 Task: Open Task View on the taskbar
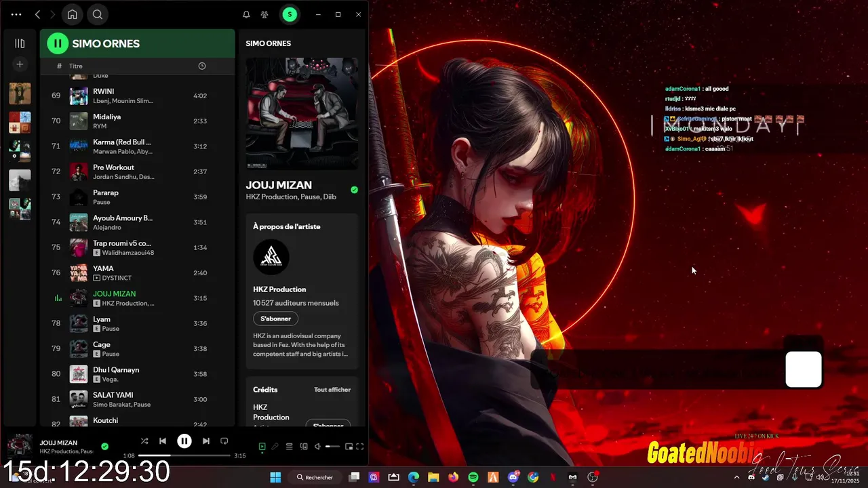354,477
